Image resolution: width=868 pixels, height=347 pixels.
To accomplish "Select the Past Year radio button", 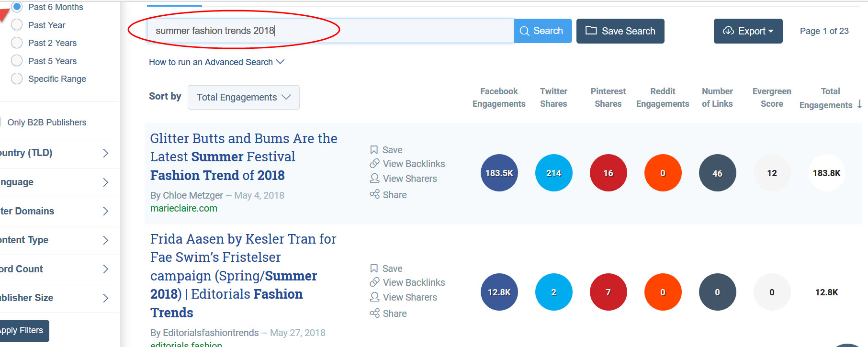I will [x=17, y=25].
